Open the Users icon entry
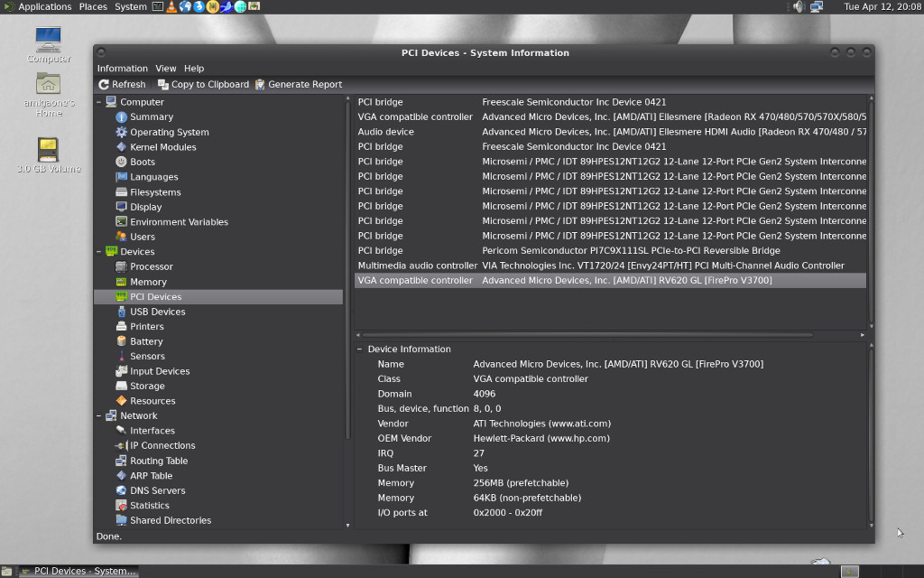Viewport: 924px width, 578px height. tap(121, 236)
